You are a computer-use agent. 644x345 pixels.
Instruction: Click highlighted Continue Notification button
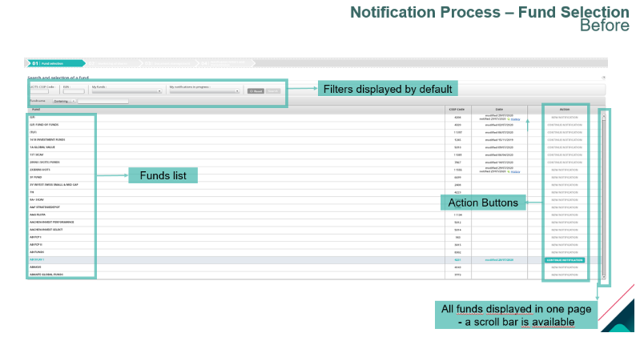(x=565, y=260)
